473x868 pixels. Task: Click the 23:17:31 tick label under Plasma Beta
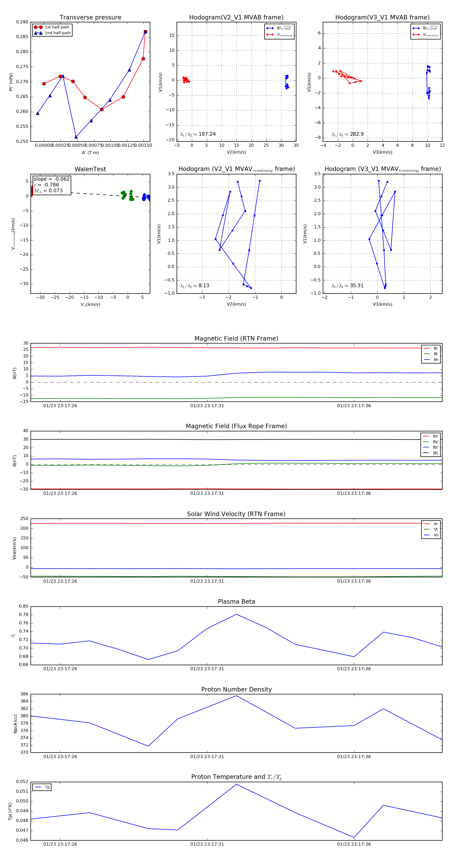click(x=207, y=669)
